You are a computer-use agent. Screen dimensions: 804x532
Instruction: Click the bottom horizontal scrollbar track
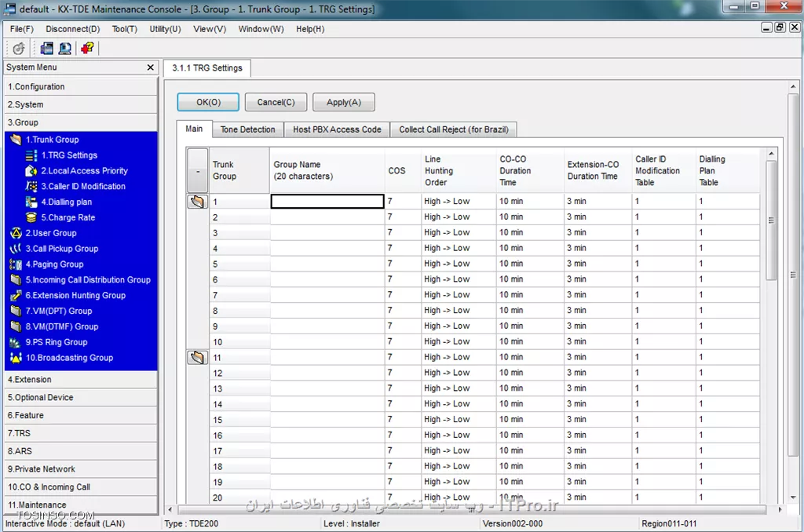tap(471, 509)
